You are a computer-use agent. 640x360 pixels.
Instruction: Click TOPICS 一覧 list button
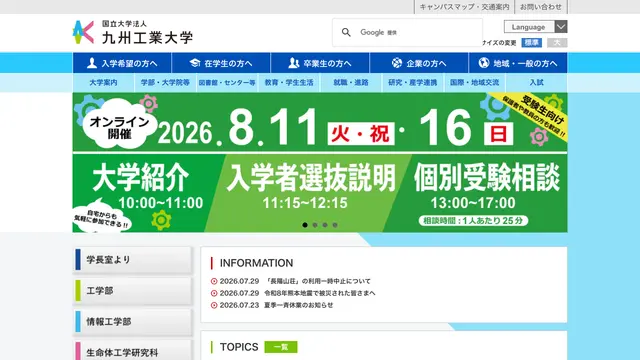click(281, 347)
